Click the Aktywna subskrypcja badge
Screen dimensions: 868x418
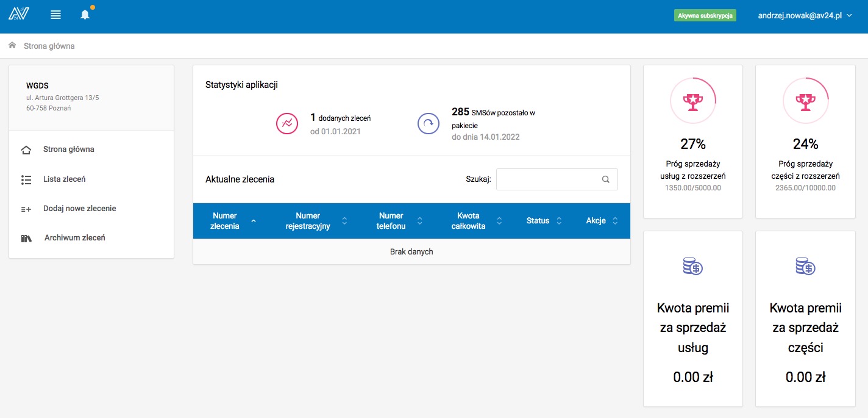(705, 16)
